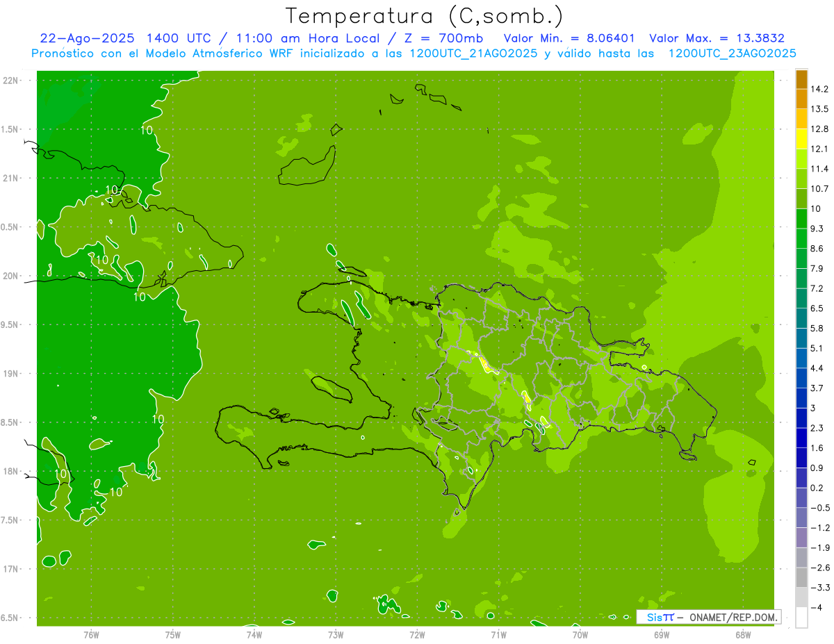834x644 pixels.
Task: Click the title "Temperatura (C,somb.)"
Action: 425,16
